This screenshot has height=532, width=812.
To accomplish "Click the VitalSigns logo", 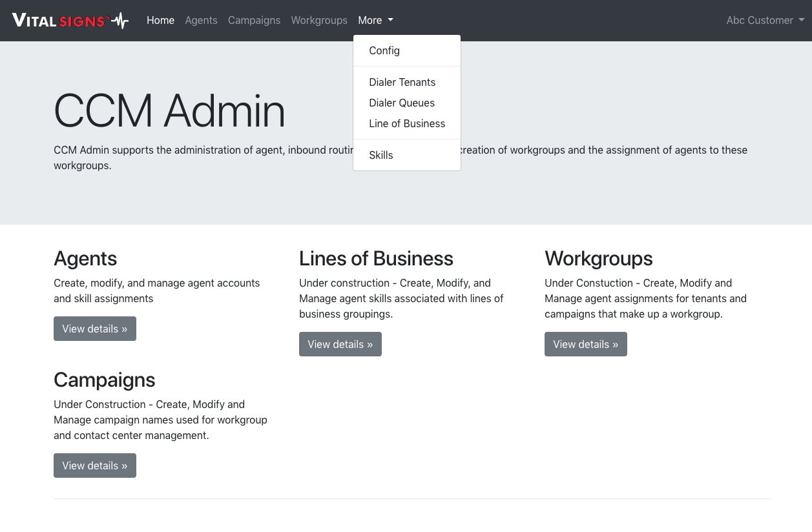I will (70, 21).
